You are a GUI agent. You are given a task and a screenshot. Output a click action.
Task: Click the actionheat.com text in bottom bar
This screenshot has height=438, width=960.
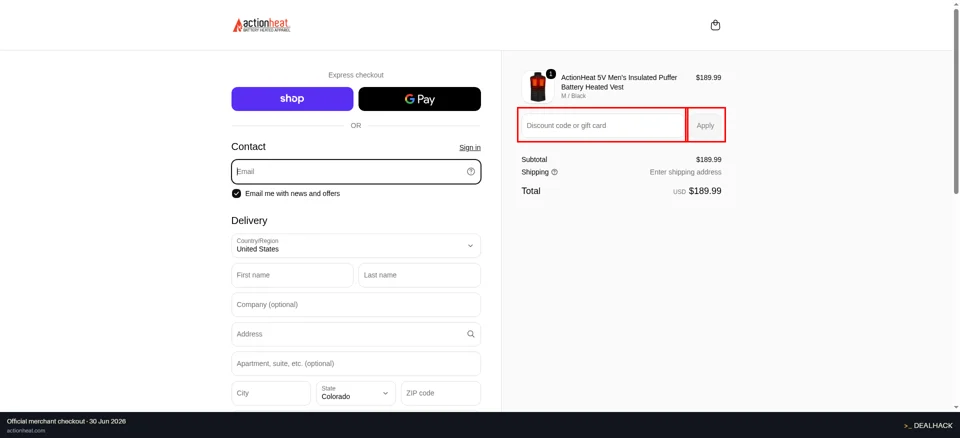26,431
